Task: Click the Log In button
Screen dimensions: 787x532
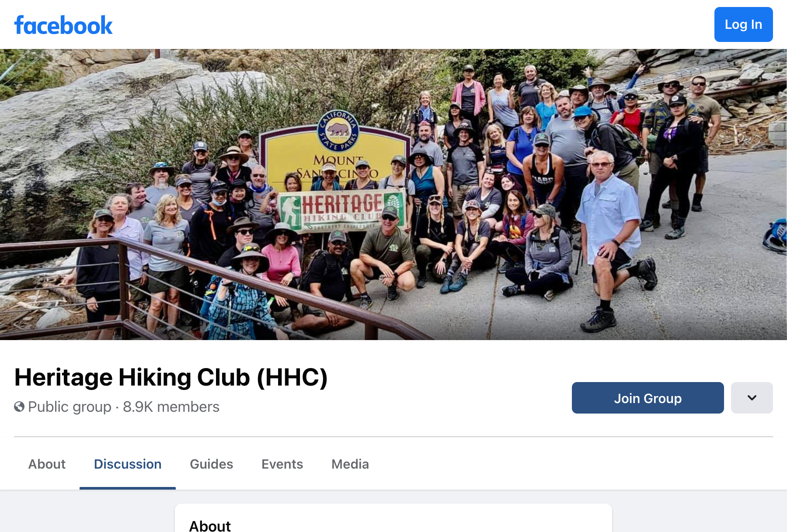Action: coord(743,24)
